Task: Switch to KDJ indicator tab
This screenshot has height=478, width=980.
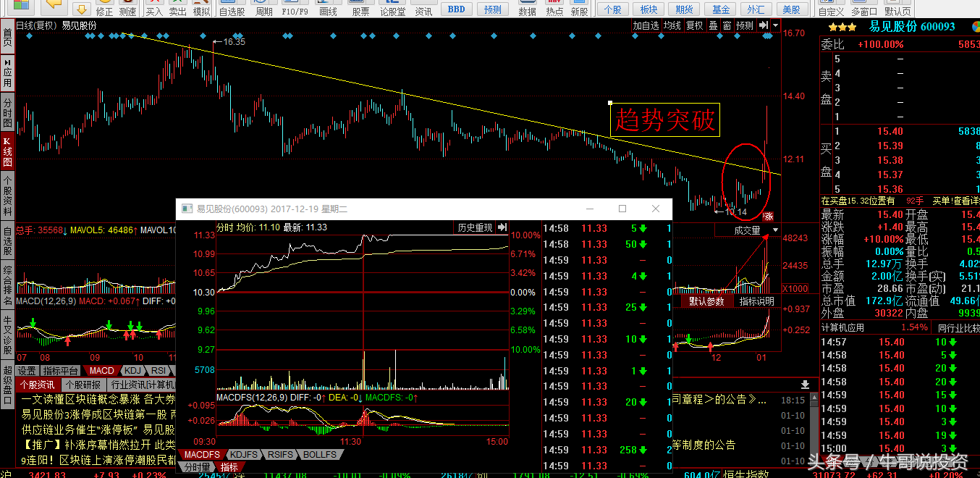Action: tap(133, 370)
